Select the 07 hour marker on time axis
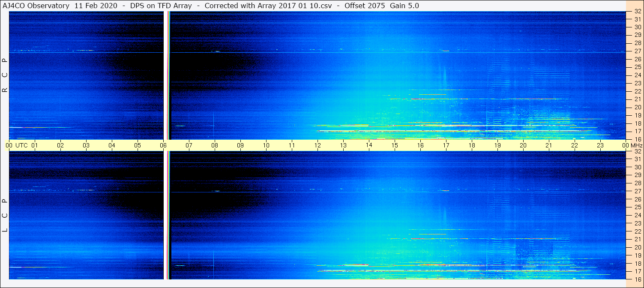The height and width of the screenshot is (288, 644). pos(189,145)
